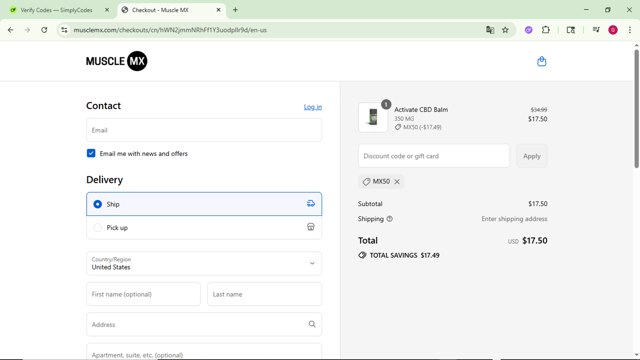Open the purple browser extension icon
Screen dimensions: 640x360
pos(529,30)
